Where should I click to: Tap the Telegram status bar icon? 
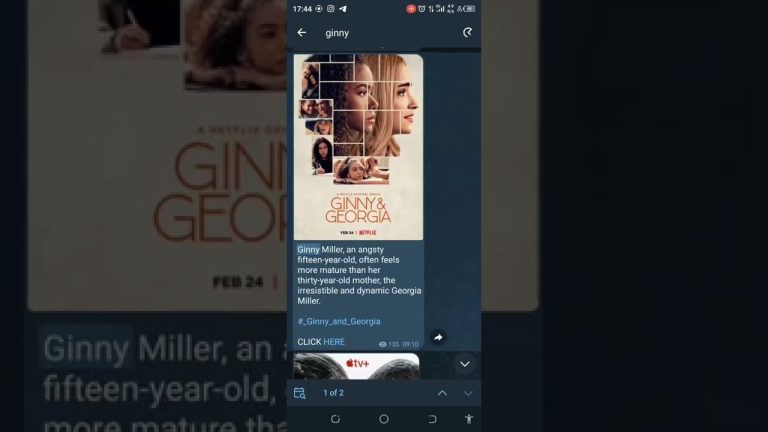[x=343, y=9]
